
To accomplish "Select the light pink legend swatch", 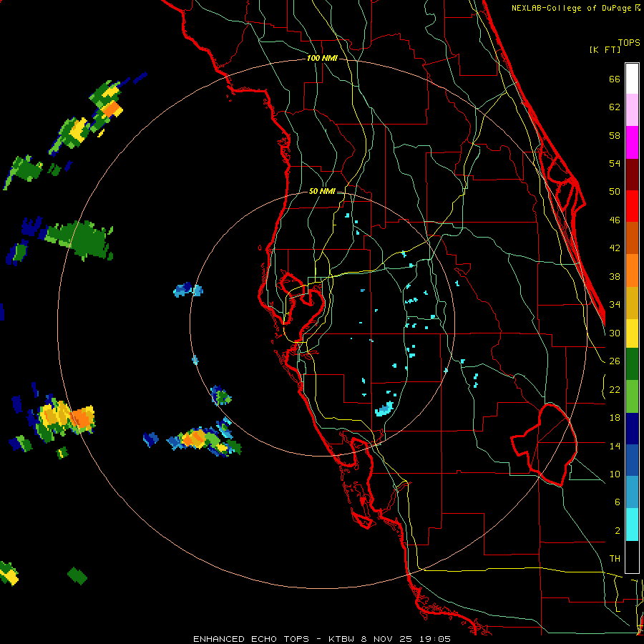I will [632, 109].
